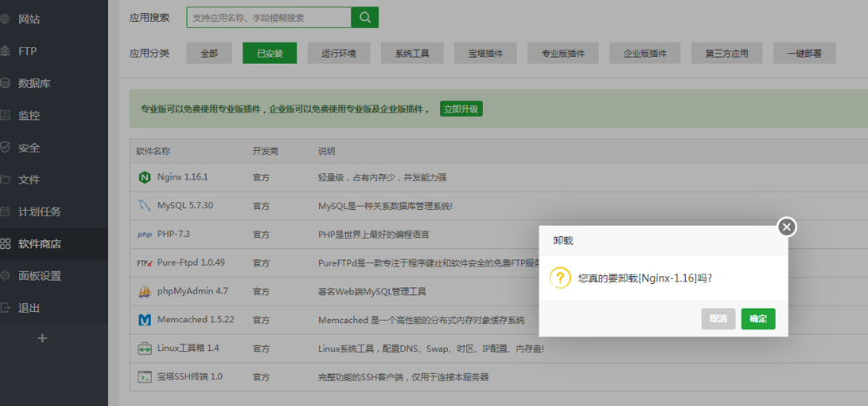868x406 pixels.
Task: Open 安全 in the sidebar
Action: coord(29,148)
